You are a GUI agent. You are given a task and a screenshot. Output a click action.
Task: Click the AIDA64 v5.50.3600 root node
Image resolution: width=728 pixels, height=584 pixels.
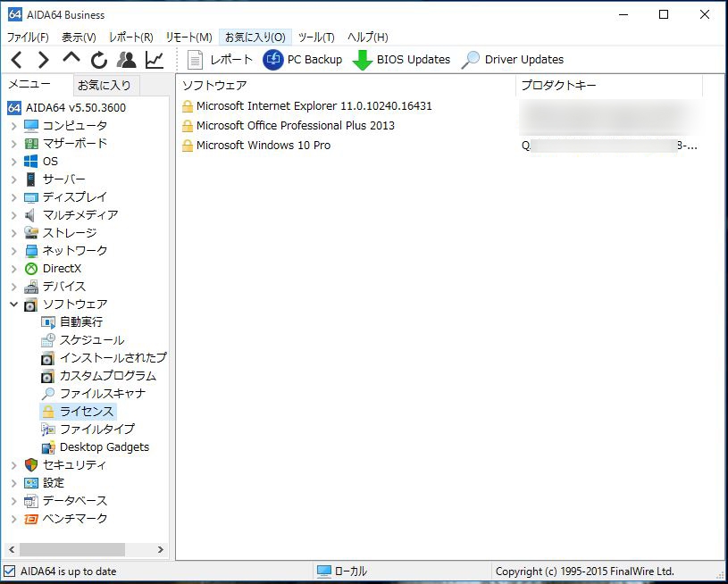coord(66,108)
